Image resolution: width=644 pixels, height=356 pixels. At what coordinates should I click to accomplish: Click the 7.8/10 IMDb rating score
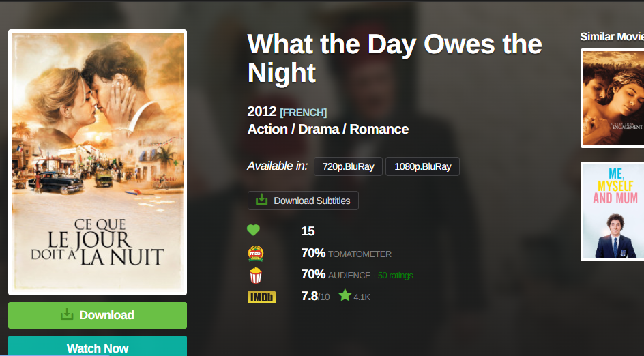coord(314,296)
